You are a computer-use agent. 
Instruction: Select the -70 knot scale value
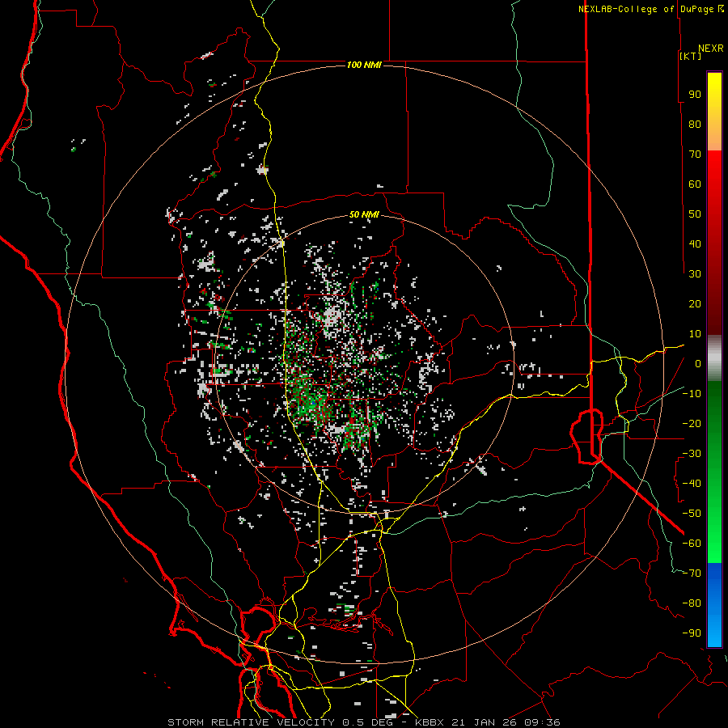(692, 573)
